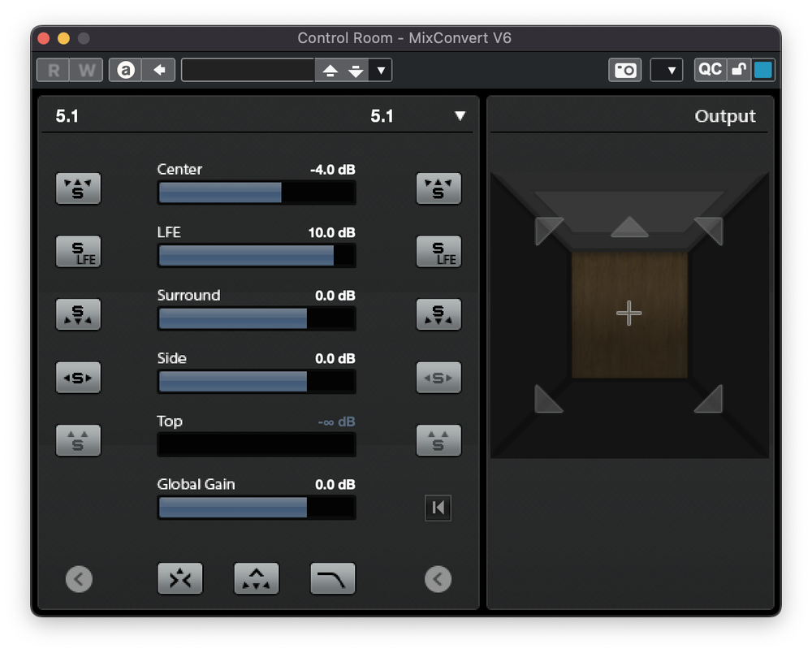Open the Quick Controls with the QC button
The image size is (812, 653).
[710, 70]
